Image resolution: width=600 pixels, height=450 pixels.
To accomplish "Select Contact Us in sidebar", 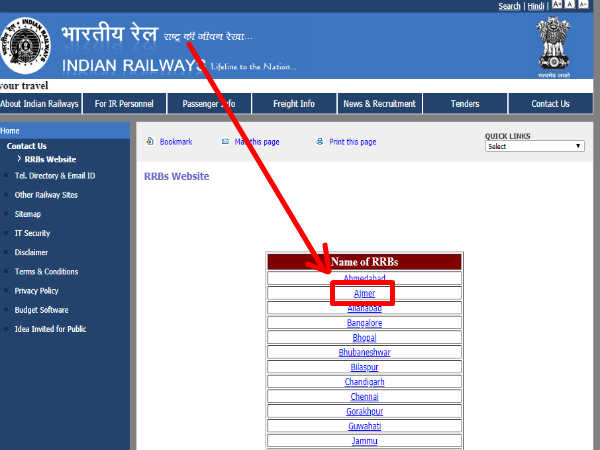I will click(26, 146).
